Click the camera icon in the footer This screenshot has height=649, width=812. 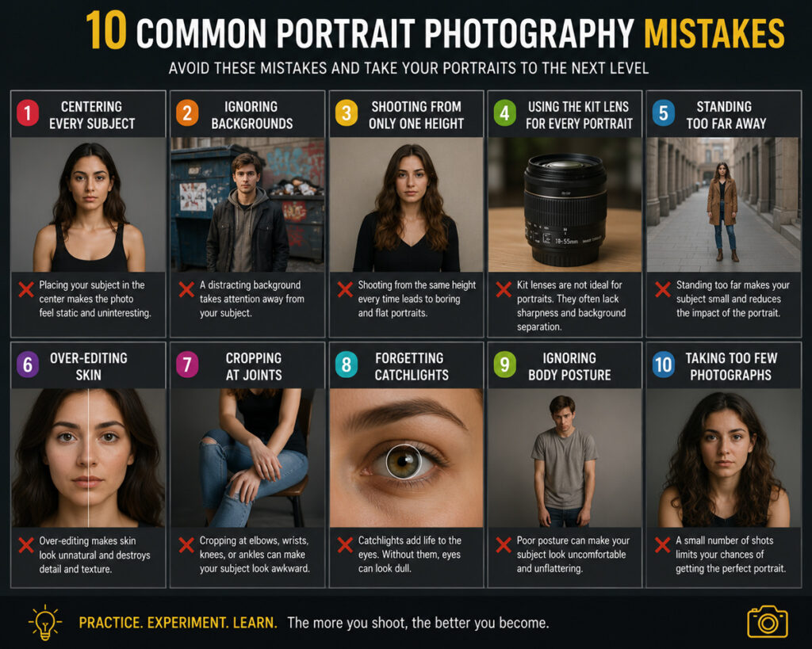click(x=768, y=621)
